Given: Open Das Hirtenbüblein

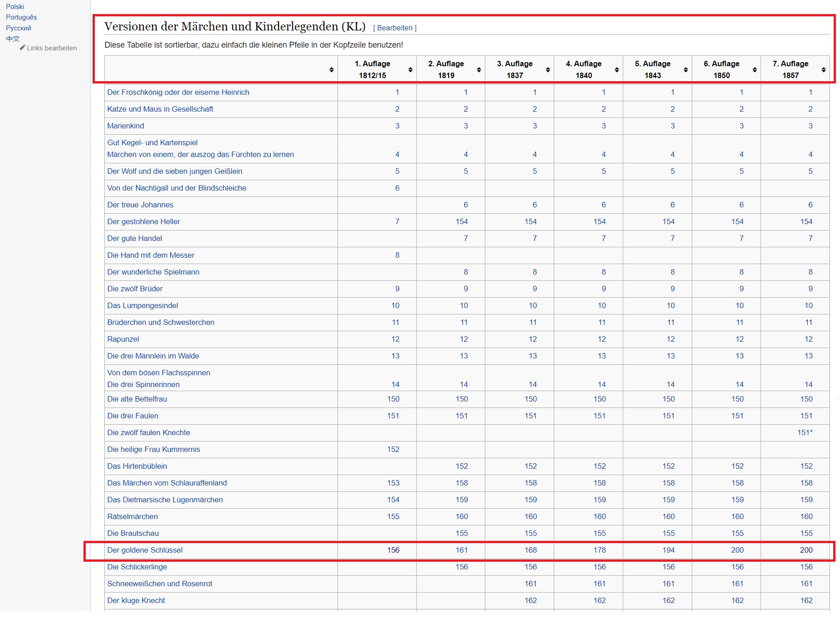Looking at the screenshot, I should click(x=137, y=466).
